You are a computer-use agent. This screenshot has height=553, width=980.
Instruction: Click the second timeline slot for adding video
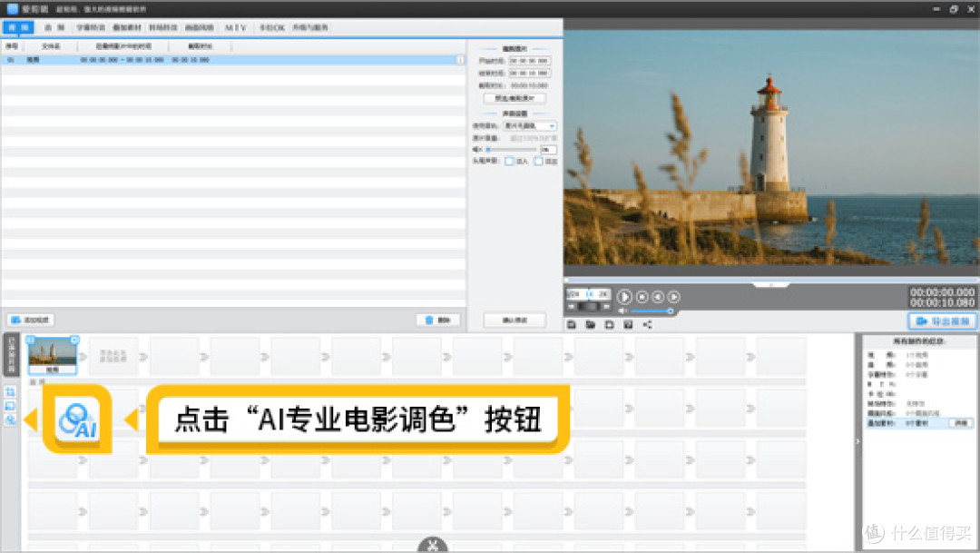pyautogui.click(x=113, y=356)
